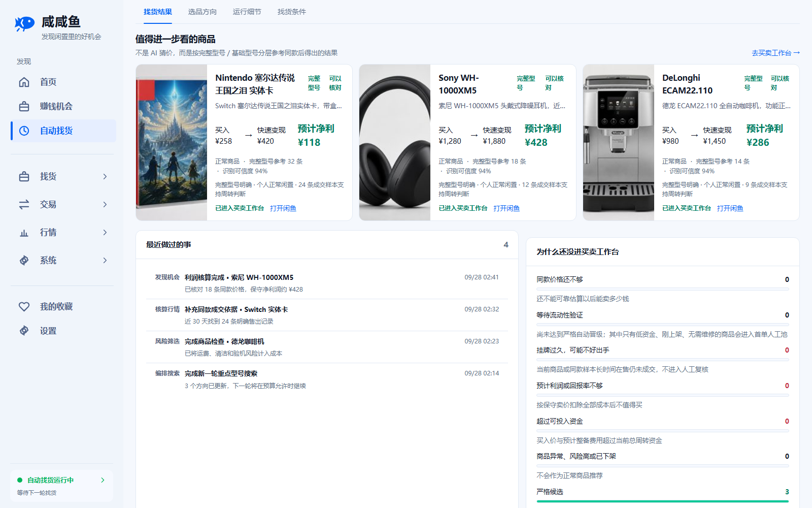812x508 pixels.
Task: Click the 同款价格还不够 progress bar
Action: coord(663,289)
